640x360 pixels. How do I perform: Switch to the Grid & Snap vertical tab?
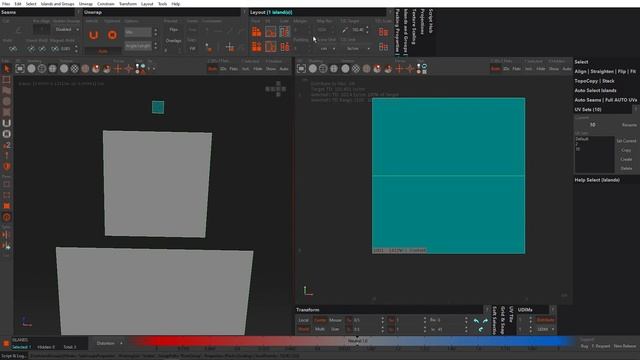point(503,320)
